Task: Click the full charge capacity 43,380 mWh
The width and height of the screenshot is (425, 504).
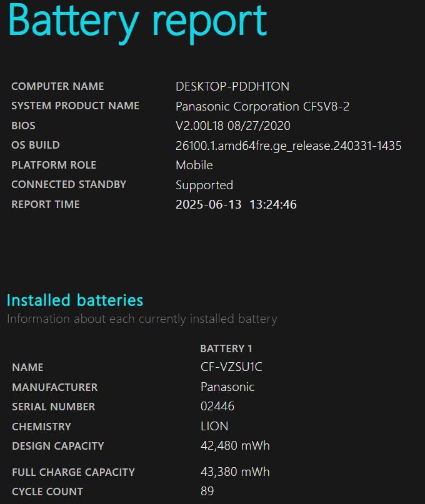Action: tap(235, 472)
